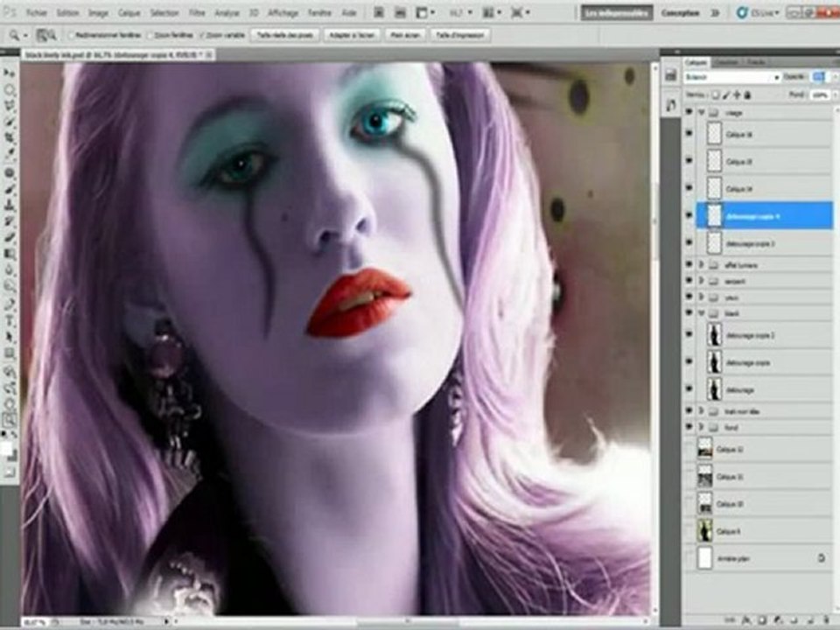Hide the fond group
840x630 pixels.
coord(689,427)
